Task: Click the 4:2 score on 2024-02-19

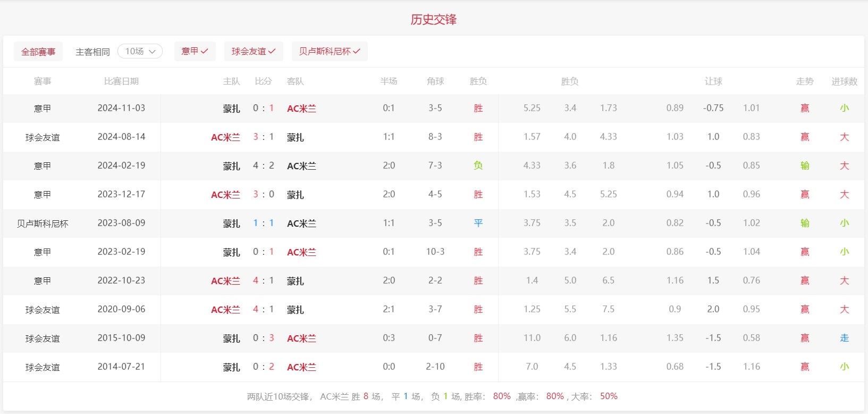Action: [x=263, y=165]
